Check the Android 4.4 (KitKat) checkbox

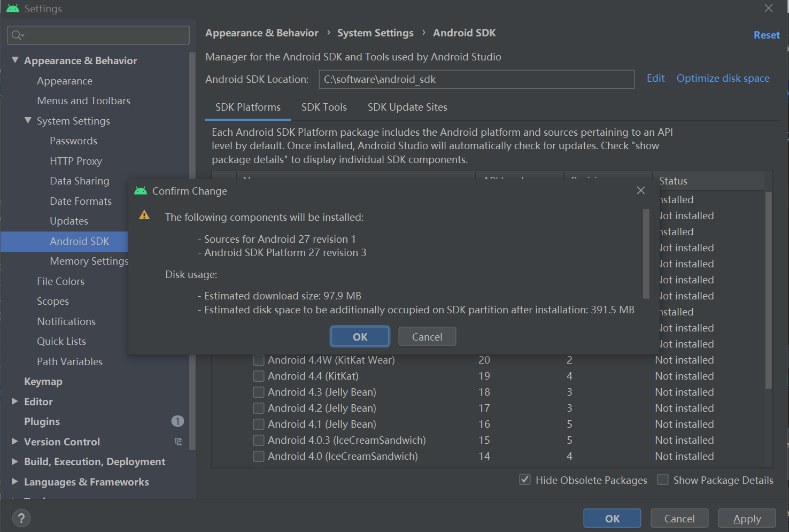[x=259, y=376]
